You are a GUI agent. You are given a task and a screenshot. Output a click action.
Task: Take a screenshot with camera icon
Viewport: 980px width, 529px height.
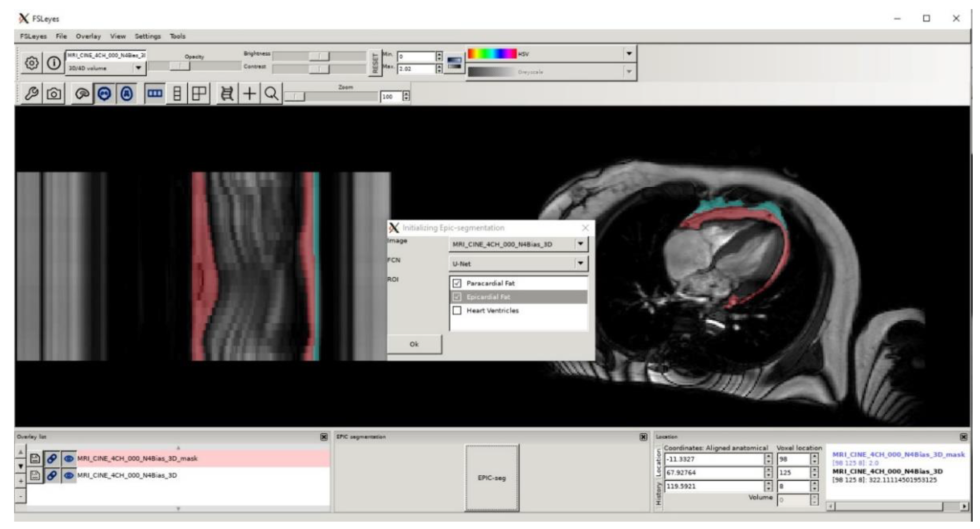pyautogui.click(x=54, y=94)
